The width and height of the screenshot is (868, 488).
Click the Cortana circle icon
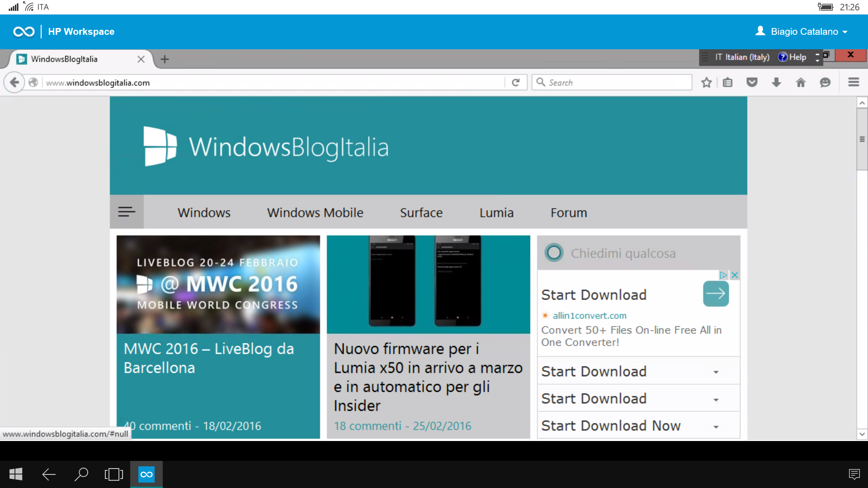click(554, 253)
